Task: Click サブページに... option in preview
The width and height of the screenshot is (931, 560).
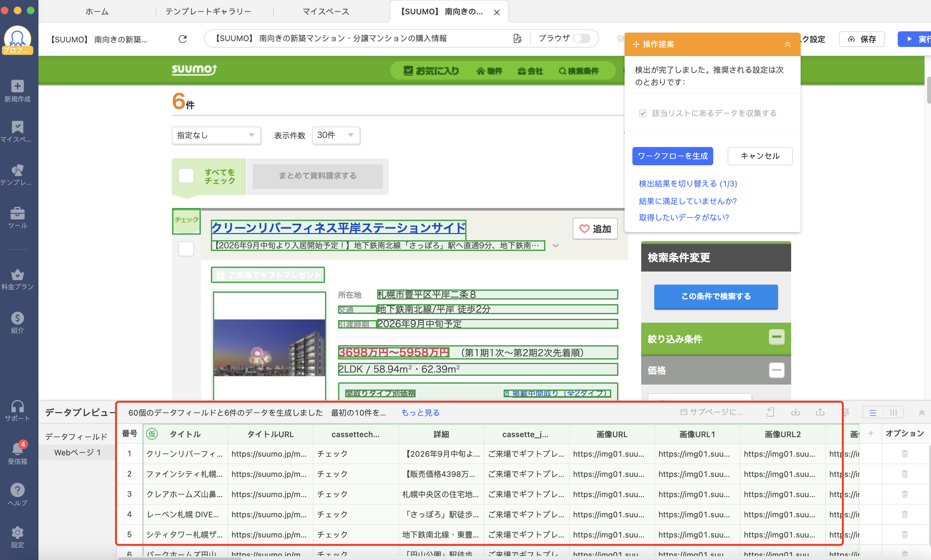Action: coord(711,412)
